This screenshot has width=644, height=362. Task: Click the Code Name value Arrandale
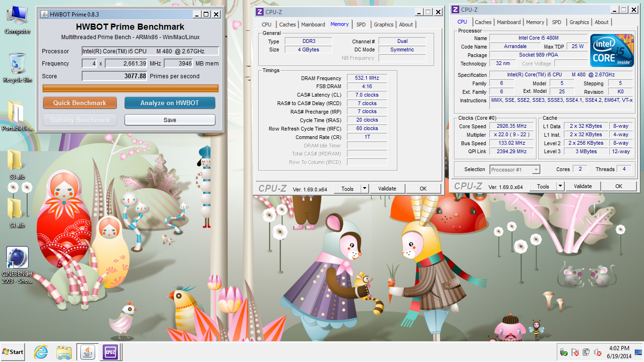click(515, 46)
